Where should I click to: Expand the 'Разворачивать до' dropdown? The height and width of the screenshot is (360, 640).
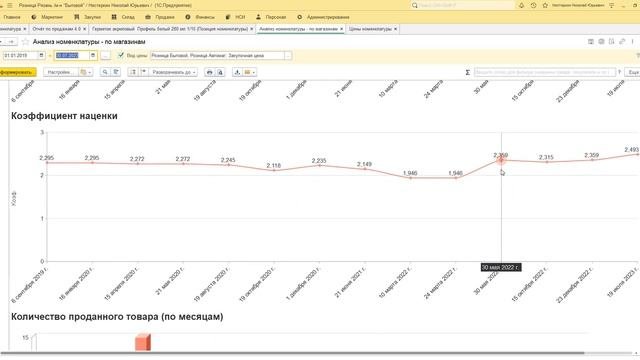[174, 72]
